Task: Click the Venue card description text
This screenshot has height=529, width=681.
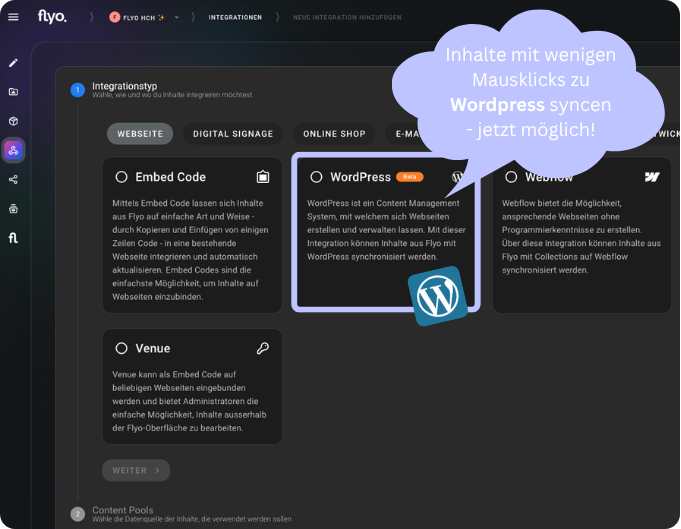Action: [x=189, y=401]
